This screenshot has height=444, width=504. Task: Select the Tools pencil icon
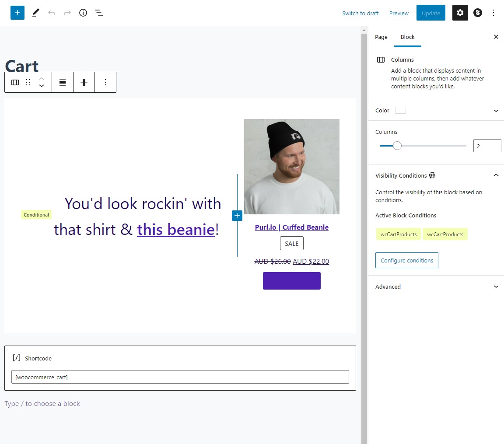(x=36, y=13)
